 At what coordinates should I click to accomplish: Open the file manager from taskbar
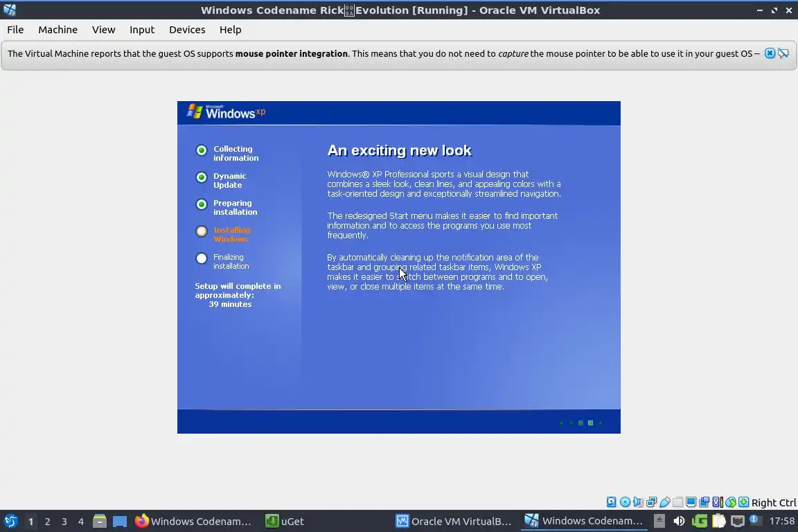point(100,522)
